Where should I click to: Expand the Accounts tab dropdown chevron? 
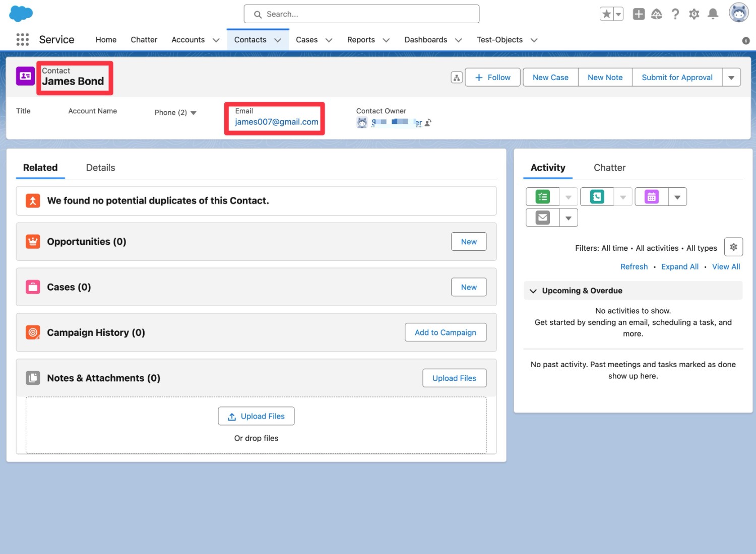(x=216, y=40)
